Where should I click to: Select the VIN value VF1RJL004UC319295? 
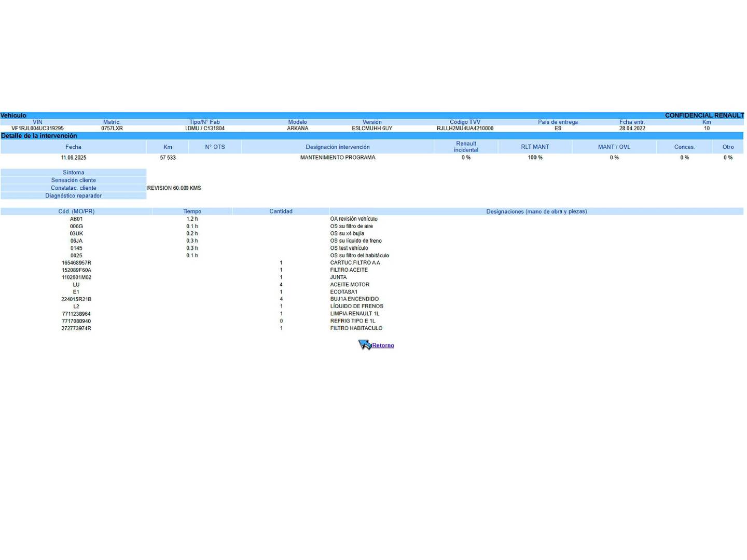(x=38, y=128)
